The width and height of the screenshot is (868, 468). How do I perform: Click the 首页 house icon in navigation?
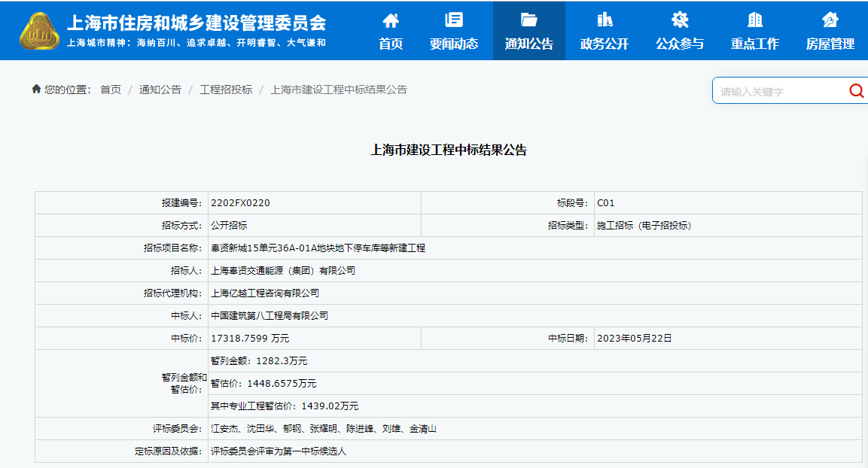[391, 20]
